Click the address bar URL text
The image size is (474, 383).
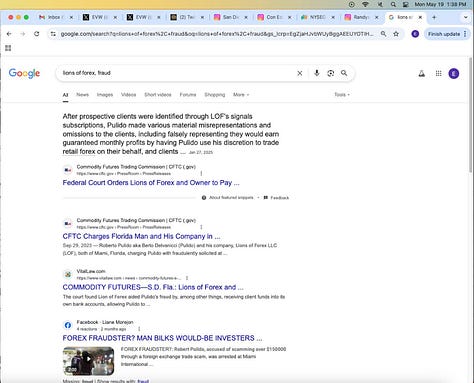[x=217, y=34]
